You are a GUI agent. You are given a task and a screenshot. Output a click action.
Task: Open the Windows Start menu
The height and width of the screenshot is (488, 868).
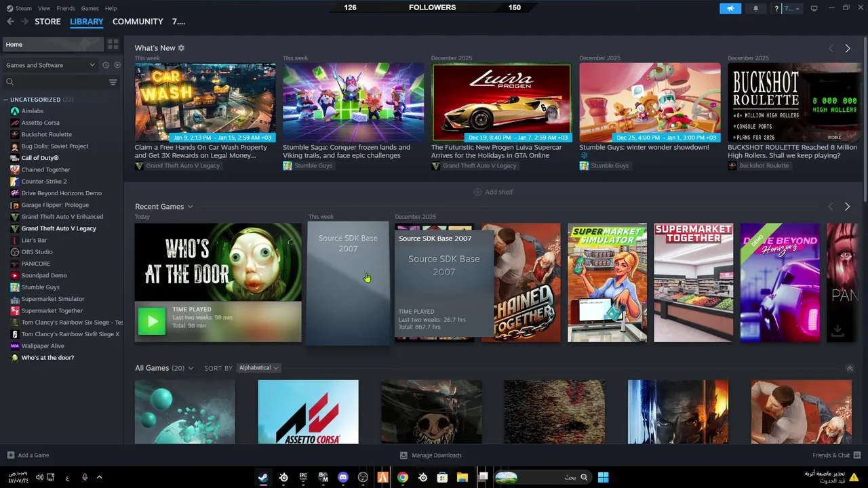click(x=603, y=477)
